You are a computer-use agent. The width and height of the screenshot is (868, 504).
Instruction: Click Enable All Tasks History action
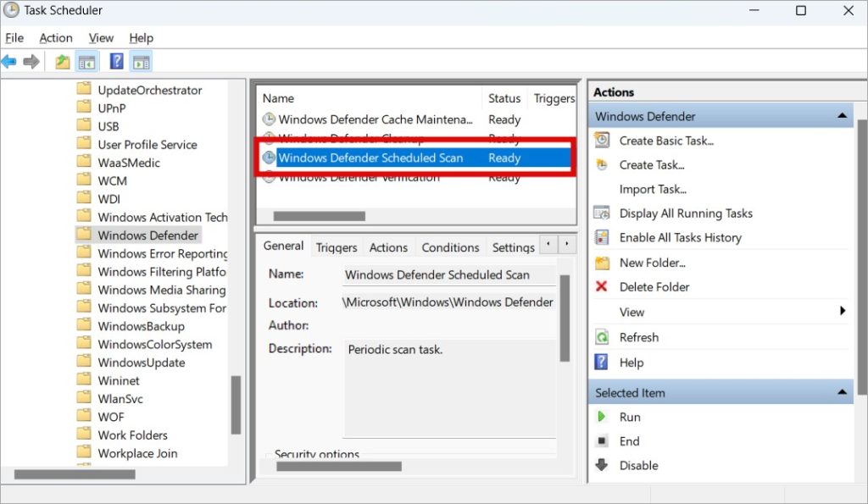681,237
